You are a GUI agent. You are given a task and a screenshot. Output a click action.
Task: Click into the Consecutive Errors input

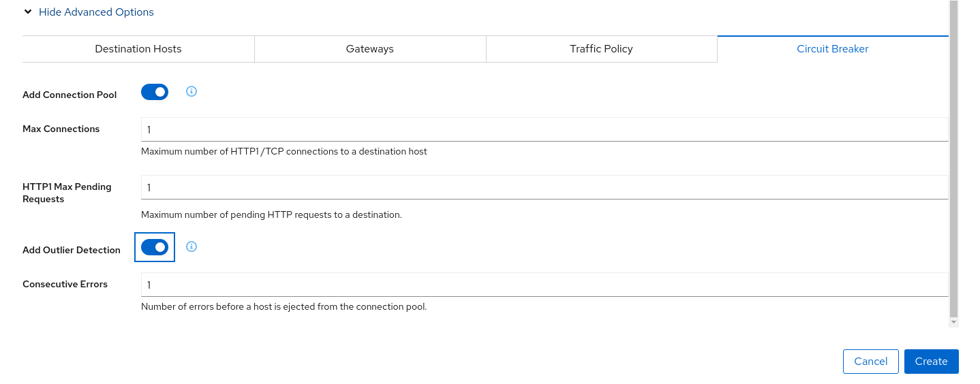(544, 285)
